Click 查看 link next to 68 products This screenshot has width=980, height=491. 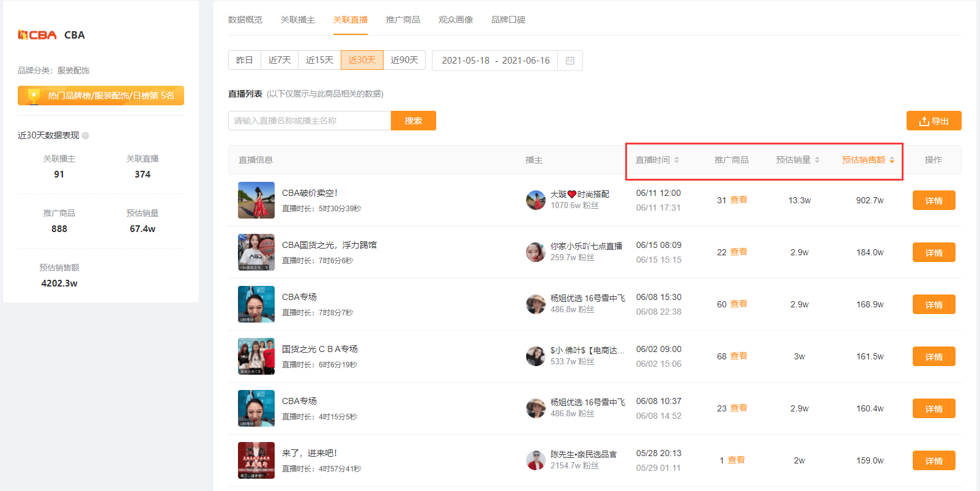click(x=738, y=356)
